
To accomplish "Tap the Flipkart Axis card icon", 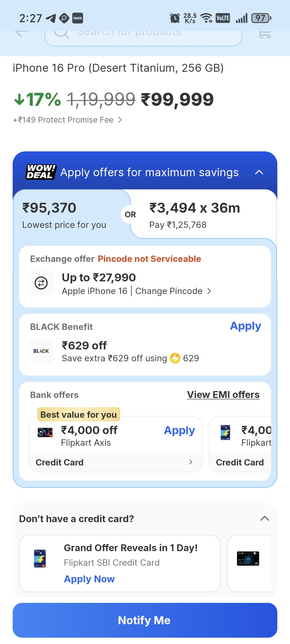I will pos(45,432).
